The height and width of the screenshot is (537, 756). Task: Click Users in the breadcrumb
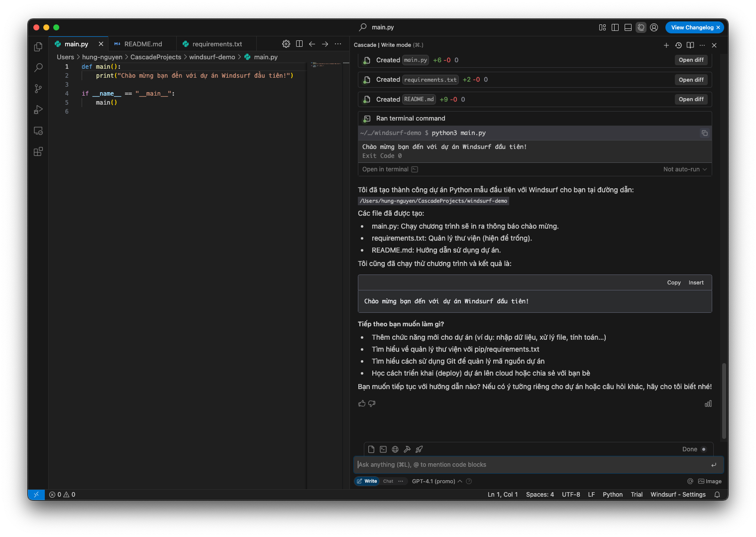pos(65,57)
